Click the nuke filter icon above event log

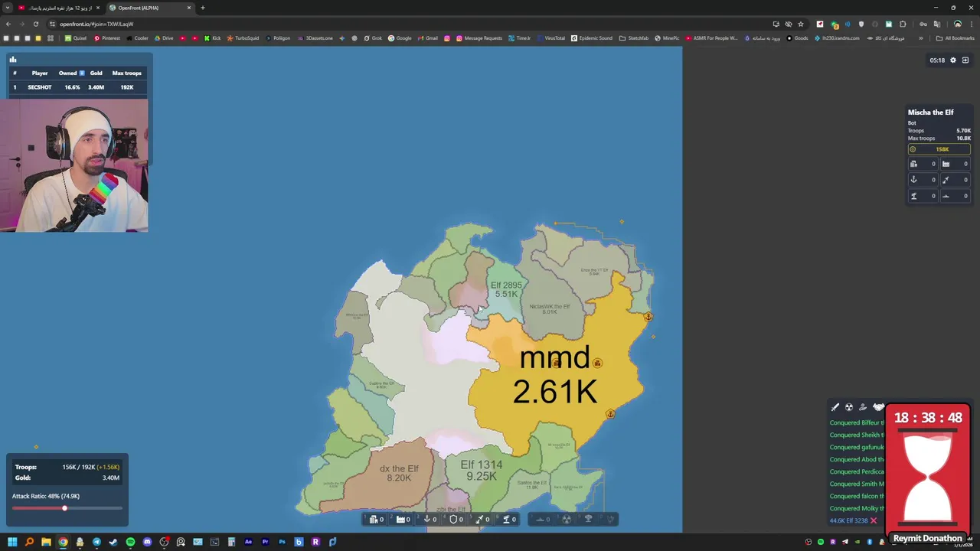(849, 407)
